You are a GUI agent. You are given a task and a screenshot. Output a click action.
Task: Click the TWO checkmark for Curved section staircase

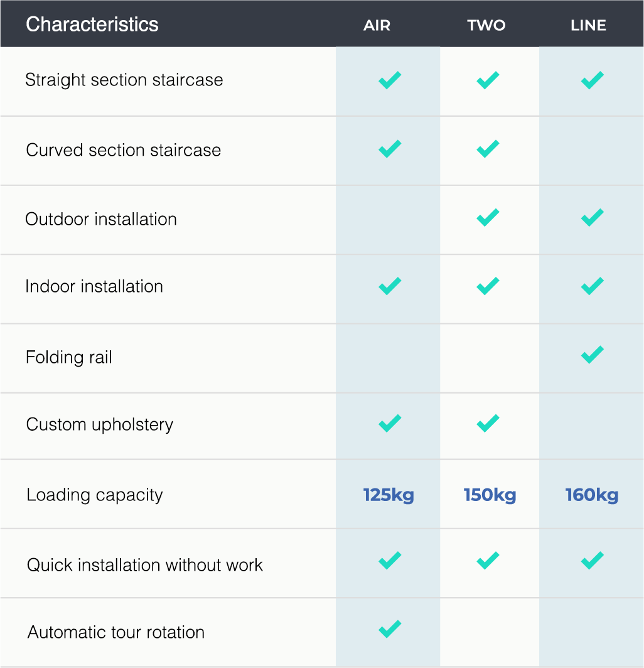pos(488,149)
